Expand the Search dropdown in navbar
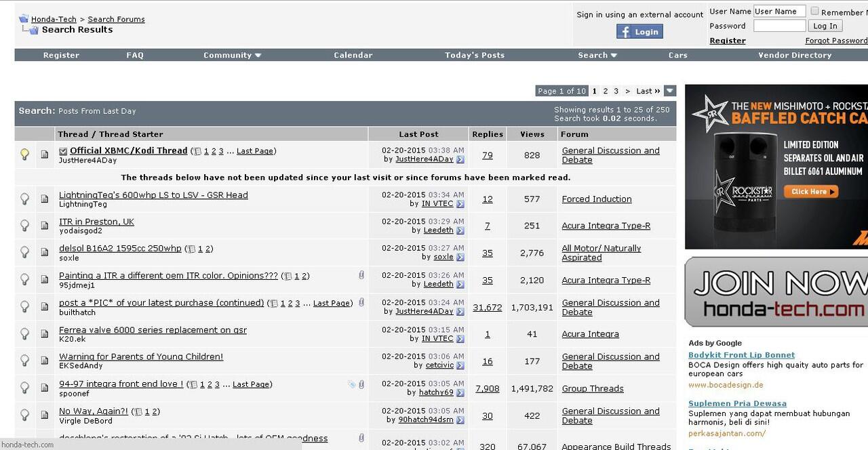The image size is (868, 450). (x=597, y=55)
